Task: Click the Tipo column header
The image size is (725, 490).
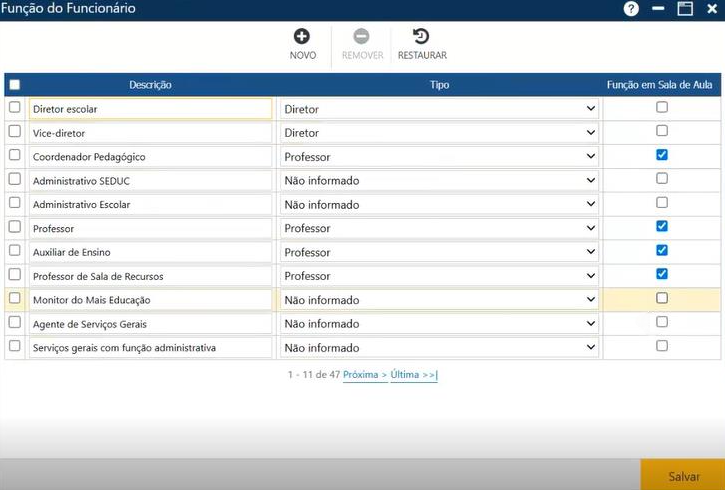Action: pyautogui.click(x=439, y=85)
